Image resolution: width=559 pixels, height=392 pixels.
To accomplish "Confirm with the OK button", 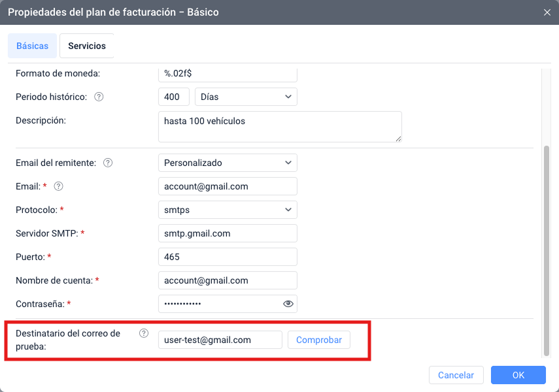I will click(x=518, y=375).
